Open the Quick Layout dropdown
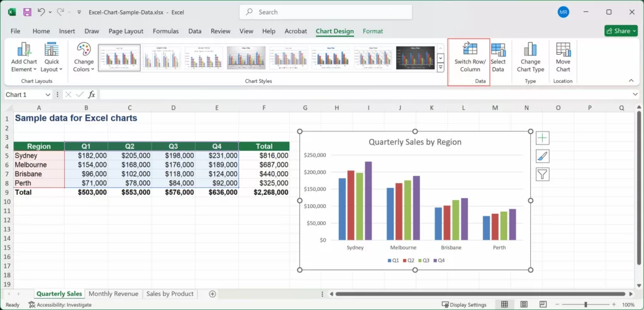644x310 pixels. [x=52, y=57]
